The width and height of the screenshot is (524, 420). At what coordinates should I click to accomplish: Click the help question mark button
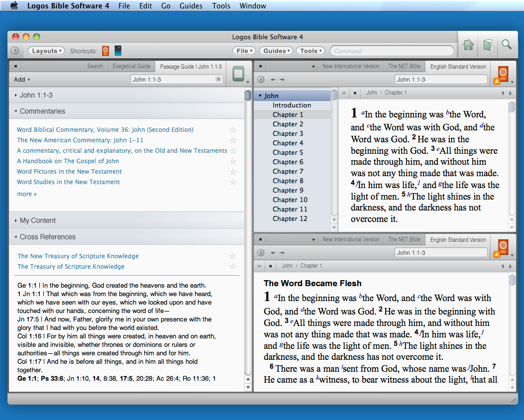pyautogui.click(x=15, y=51)
